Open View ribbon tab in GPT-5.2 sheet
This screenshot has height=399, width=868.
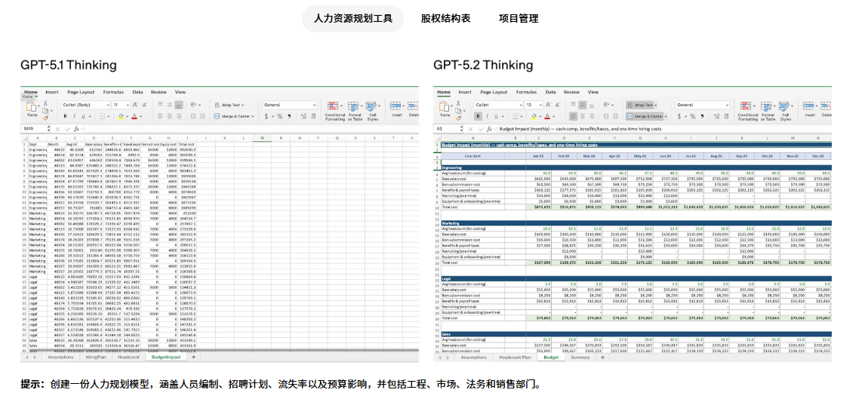click(x=593, y=92)
